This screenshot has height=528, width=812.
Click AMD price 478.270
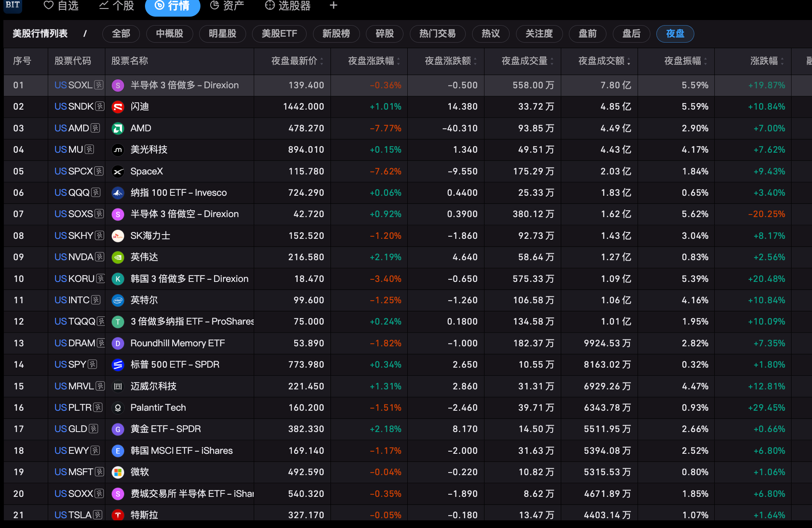click(306, 128)
